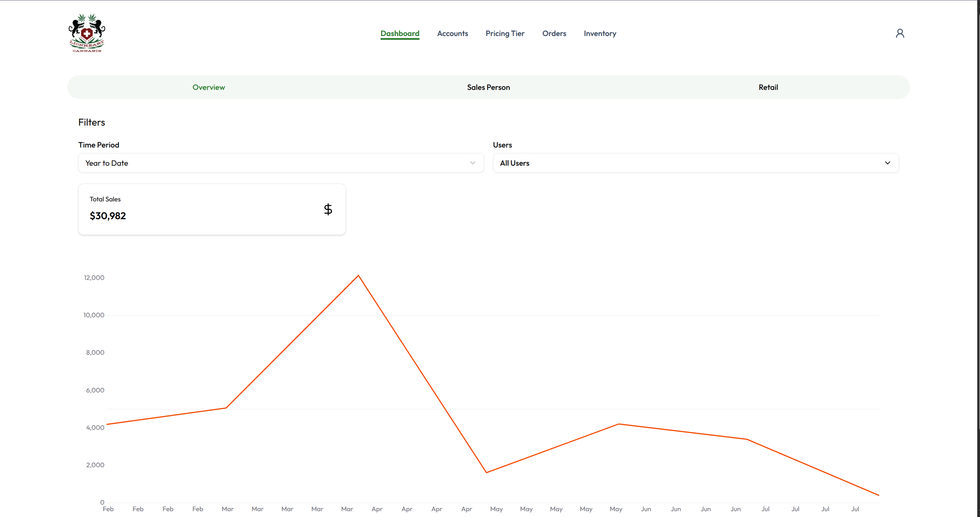Open the user profile icon

[900, 34]
